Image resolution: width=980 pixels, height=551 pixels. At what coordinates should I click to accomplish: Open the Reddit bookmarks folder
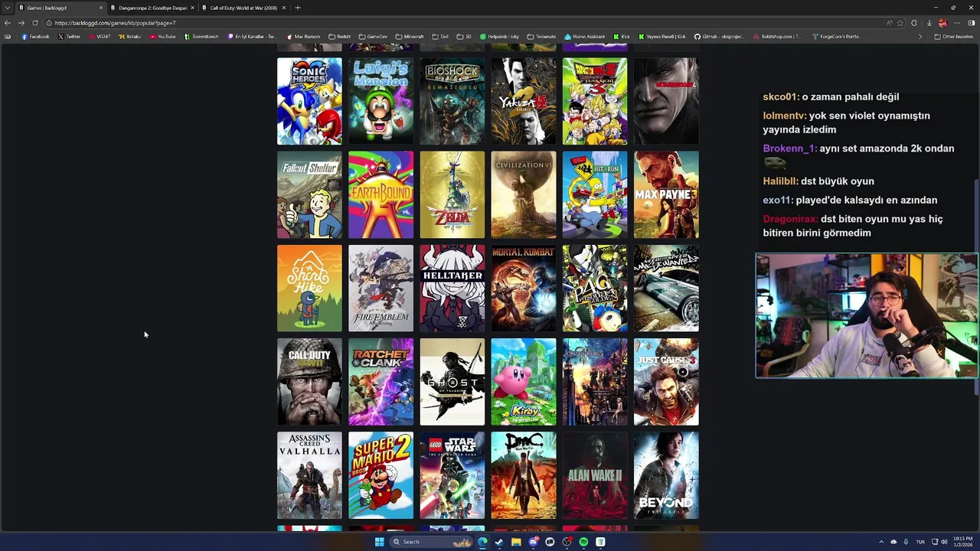(339, 37)
